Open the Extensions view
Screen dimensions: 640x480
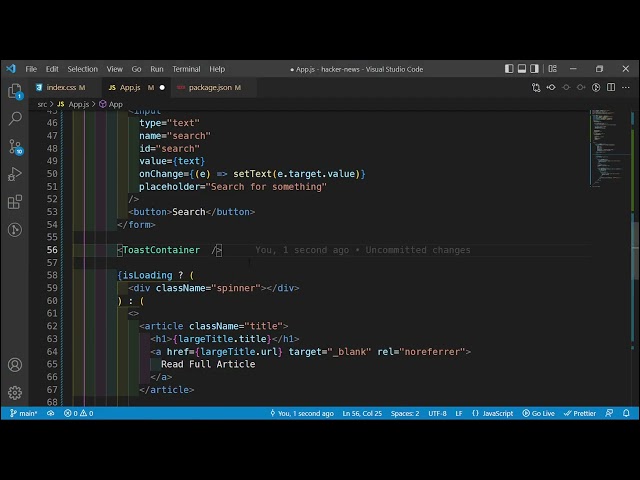(x=15, y=202)
